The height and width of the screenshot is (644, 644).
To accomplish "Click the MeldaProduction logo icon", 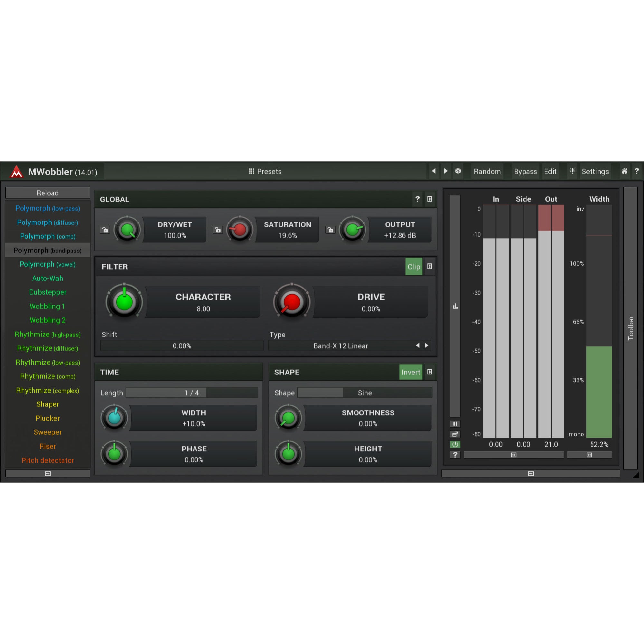I will [x=16, y=172].
